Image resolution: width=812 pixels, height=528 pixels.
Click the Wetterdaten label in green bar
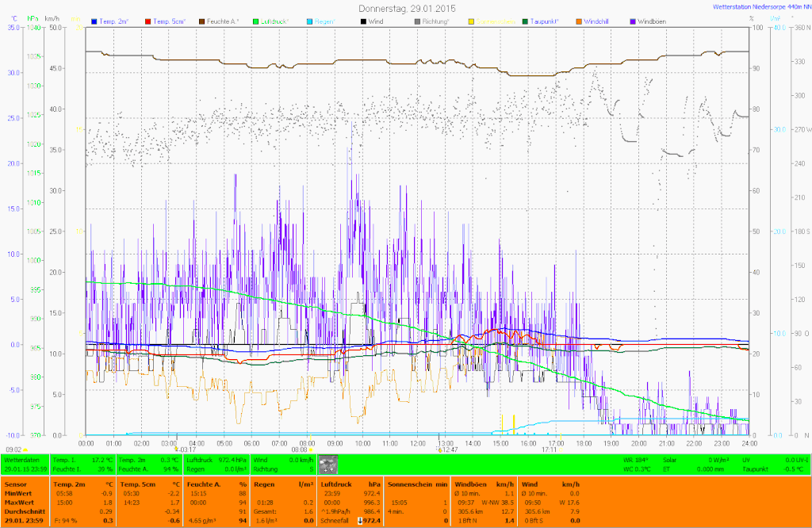pyautogui.click(x=21, y=460)
